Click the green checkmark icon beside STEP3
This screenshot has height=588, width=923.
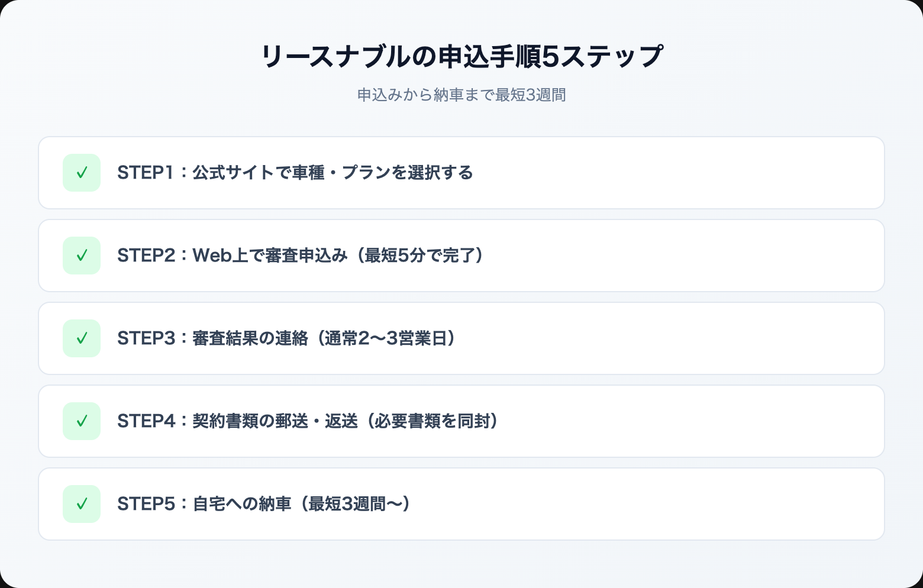(x=82, y=338)
